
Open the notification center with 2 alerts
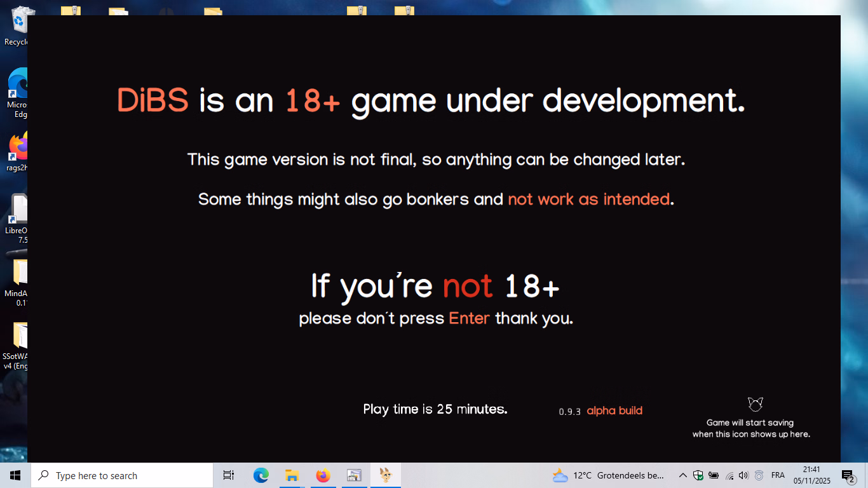click(848, 475)
